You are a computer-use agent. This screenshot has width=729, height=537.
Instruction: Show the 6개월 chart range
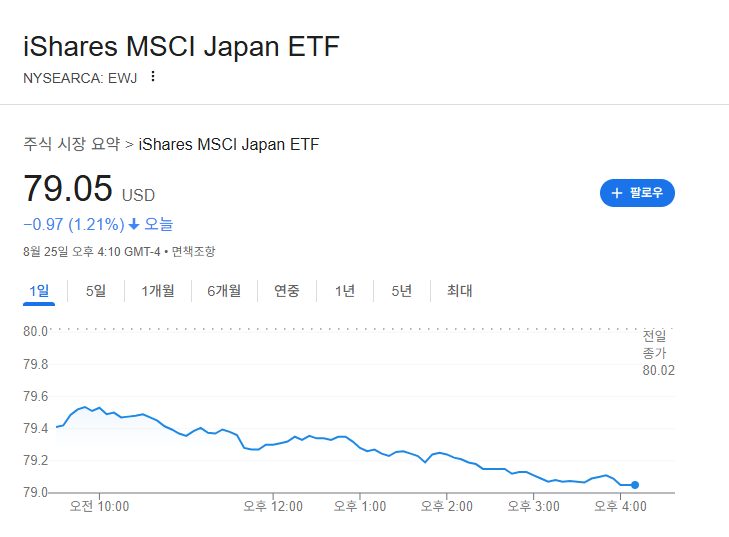(225, 291)
